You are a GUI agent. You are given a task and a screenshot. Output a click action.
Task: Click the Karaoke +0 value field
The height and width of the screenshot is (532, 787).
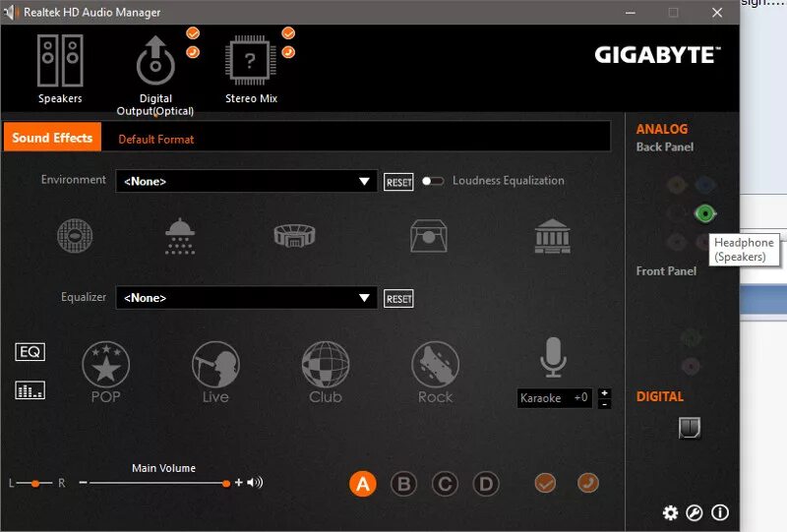(555, 398)
